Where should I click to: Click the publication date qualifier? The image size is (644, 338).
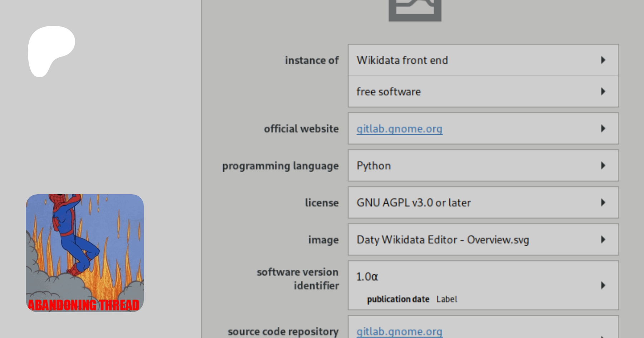(x=398, y=299)
